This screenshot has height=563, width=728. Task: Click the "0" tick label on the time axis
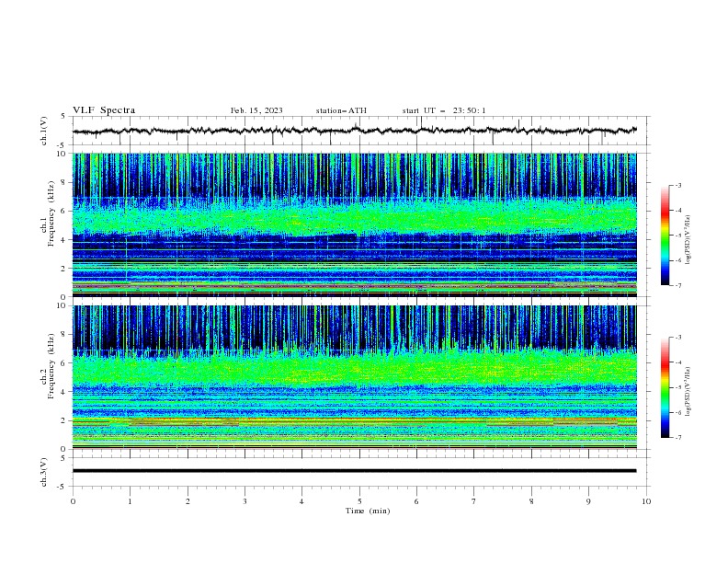(x=73, y=501)
